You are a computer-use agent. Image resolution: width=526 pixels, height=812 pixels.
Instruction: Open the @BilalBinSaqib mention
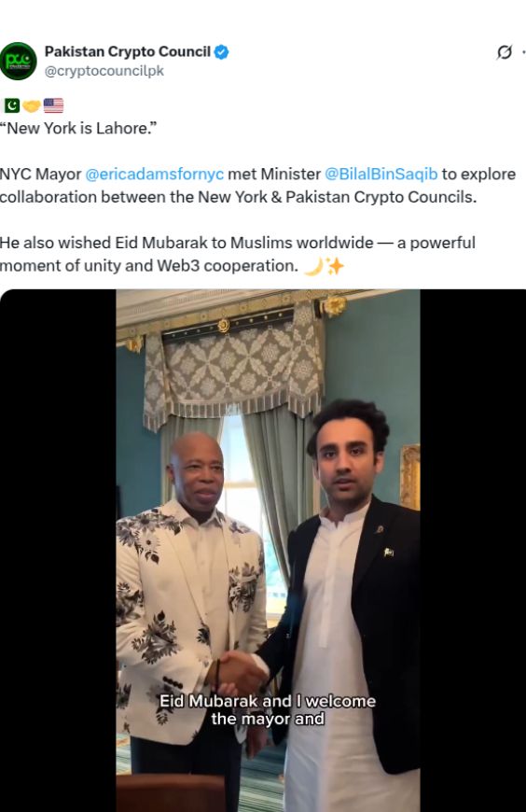[381, 174]
